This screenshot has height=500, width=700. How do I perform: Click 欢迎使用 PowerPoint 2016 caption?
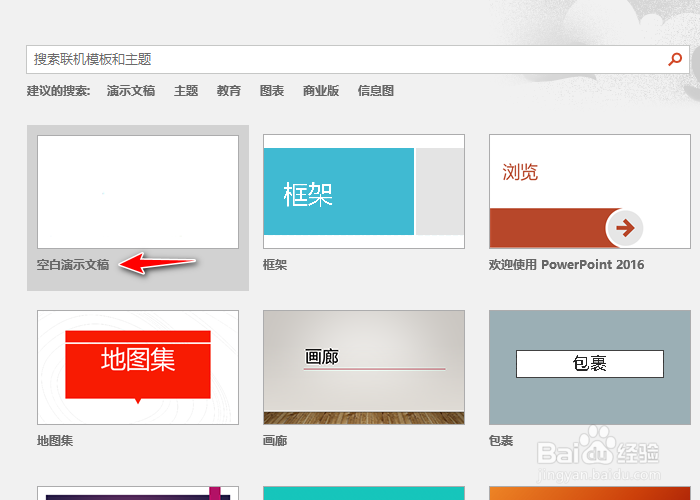coord(566,265)
